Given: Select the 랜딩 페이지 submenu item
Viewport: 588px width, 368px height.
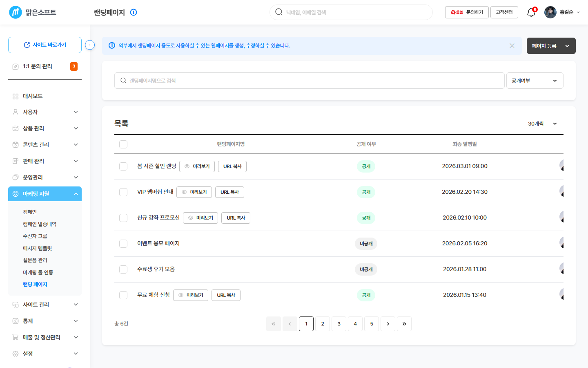Looking at the screenshot, I should coord(35,284).
